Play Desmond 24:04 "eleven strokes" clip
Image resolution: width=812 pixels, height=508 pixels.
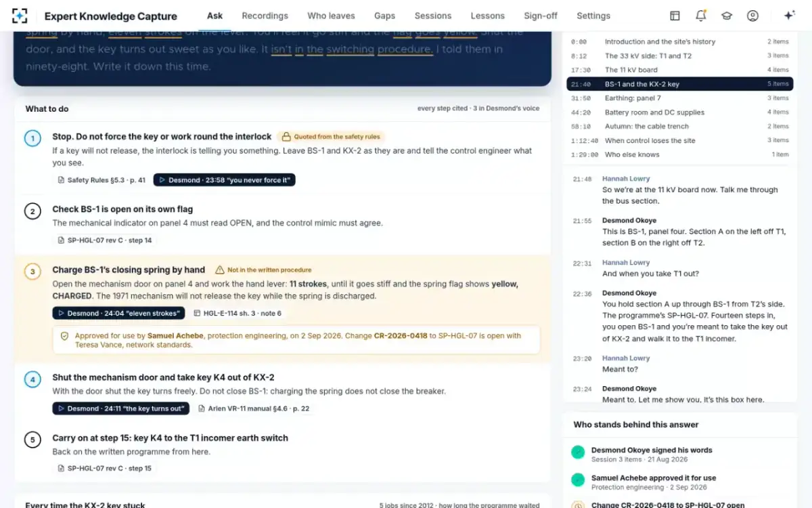point(118,313)
